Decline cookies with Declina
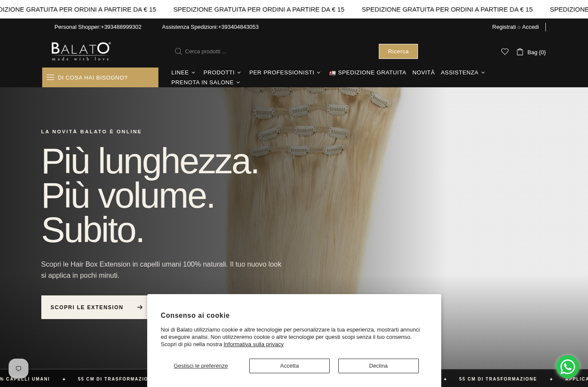Screen dimensions: 588x387 (x=378, y=366)
